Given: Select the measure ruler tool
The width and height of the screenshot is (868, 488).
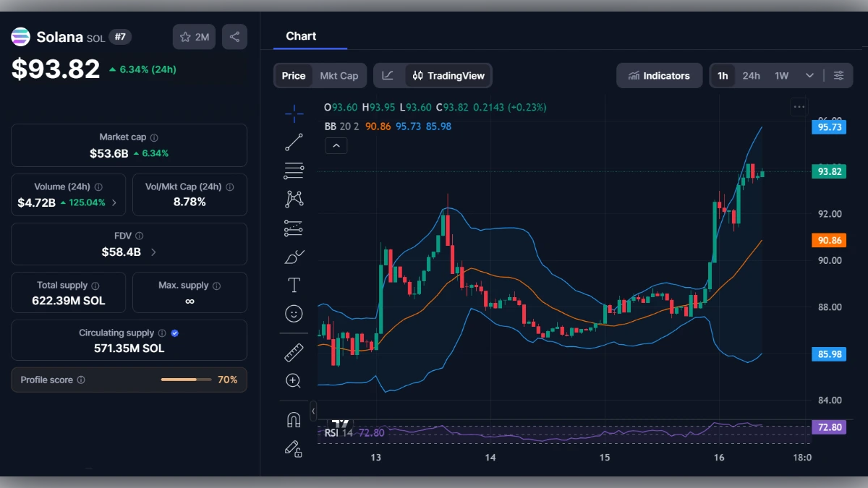Looking at the screenshot, I should click(x=293, y=352).
